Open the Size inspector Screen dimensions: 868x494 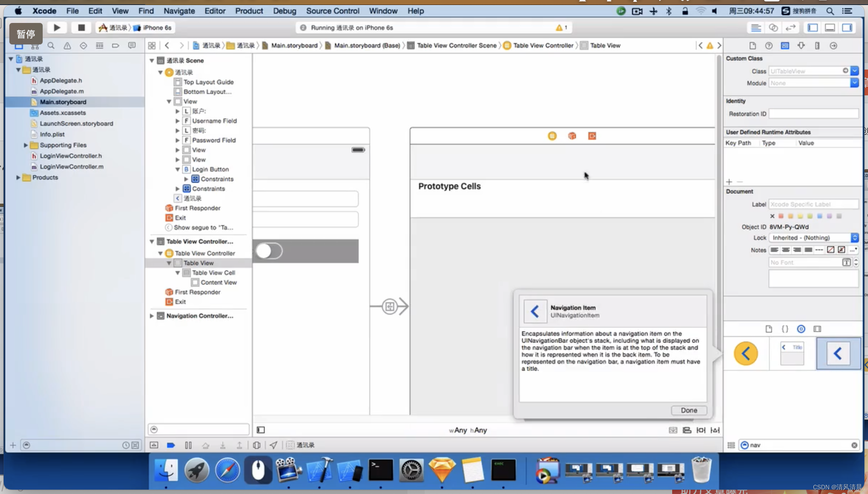817,46
